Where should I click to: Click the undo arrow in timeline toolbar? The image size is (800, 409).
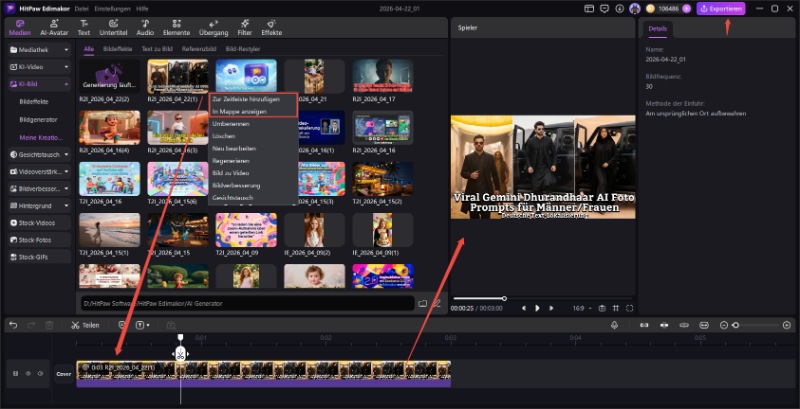point(14,325)
